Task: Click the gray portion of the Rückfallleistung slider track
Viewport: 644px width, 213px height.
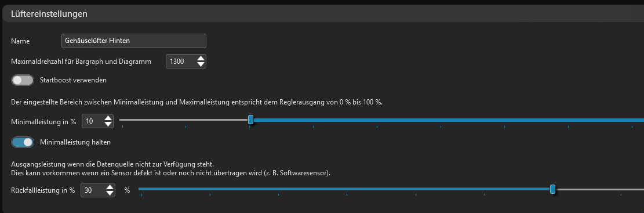Action: point(599,189)
